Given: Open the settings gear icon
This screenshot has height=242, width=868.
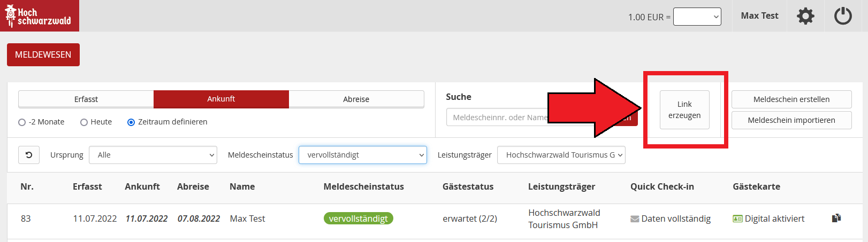Looking at the screenshot, I should tap(805, 16).
